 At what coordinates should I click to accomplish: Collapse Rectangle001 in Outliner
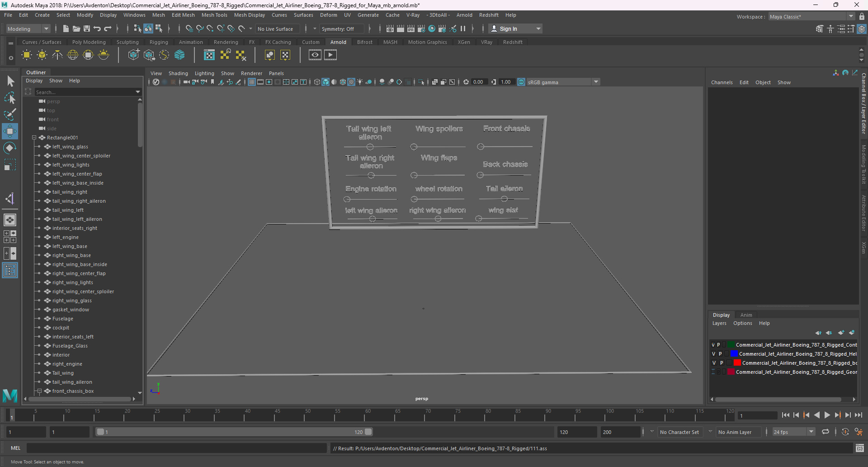pyautogui.click(x=34, y=138)
